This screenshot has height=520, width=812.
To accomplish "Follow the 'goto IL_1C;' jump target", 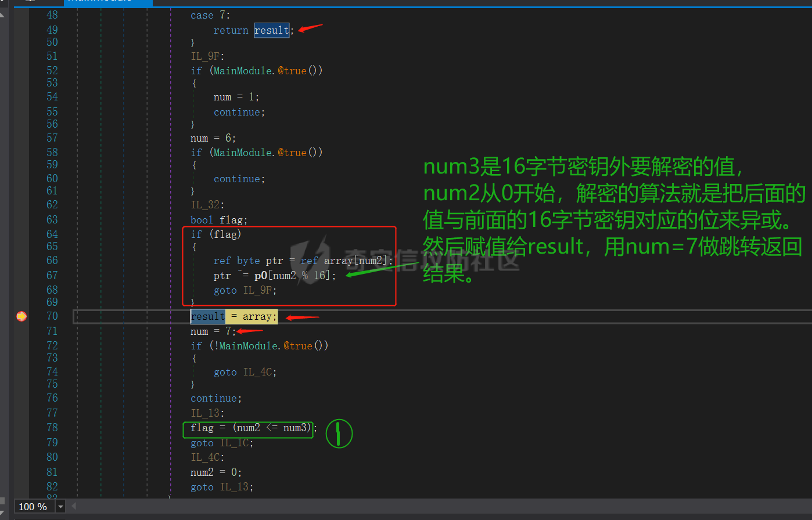I will (x=222, y=443).
